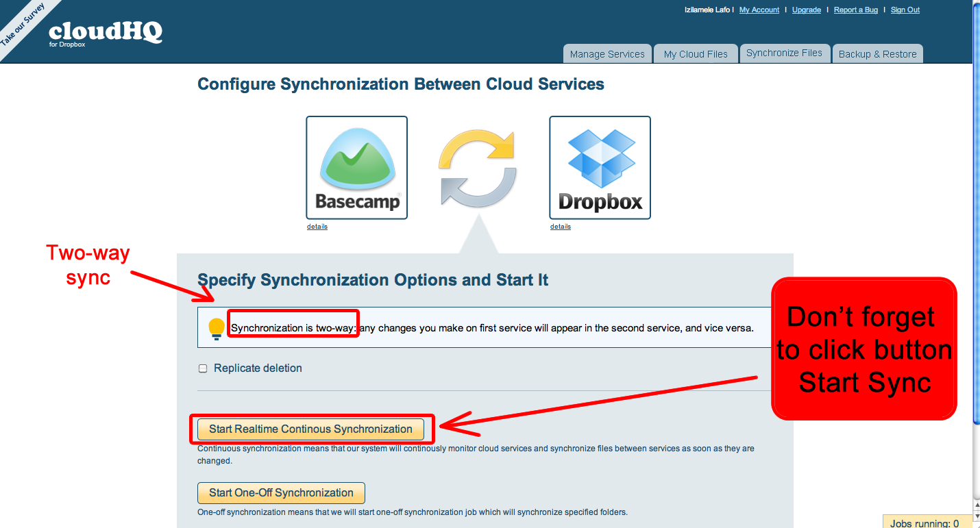Click the Replicate deletion label
980x528 pixels.
[258, 368]
